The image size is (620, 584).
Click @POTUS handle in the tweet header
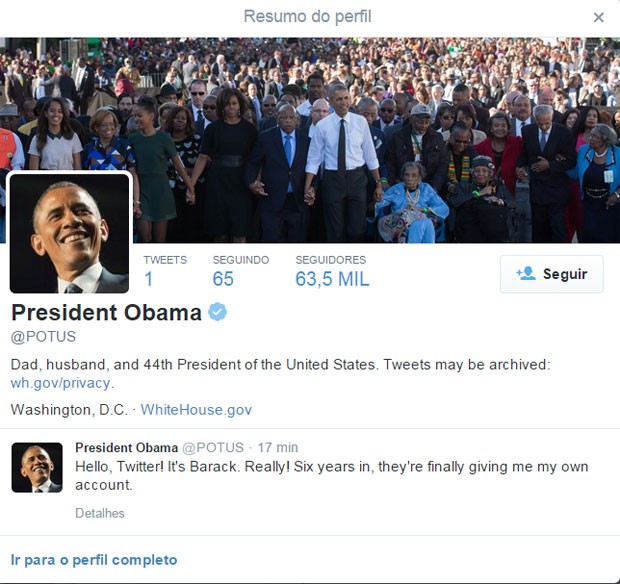[213, 448]
